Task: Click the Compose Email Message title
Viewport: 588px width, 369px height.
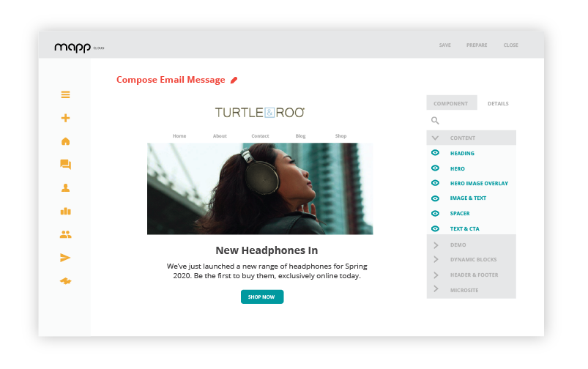Action: coord(171,80)
